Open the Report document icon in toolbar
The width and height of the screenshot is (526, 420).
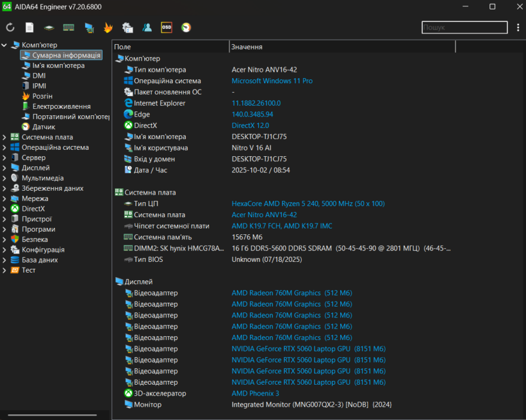point(30,28)
